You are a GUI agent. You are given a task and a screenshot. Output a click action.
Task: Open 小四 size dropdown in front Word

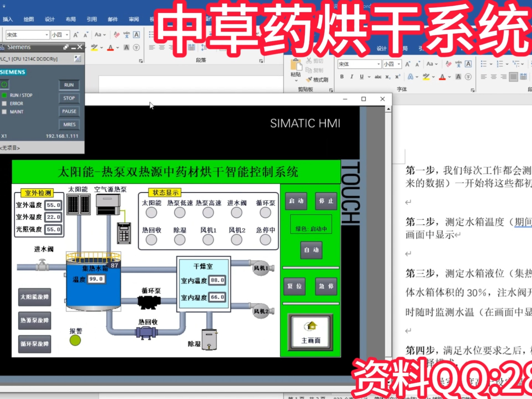[x=399, y=64]
